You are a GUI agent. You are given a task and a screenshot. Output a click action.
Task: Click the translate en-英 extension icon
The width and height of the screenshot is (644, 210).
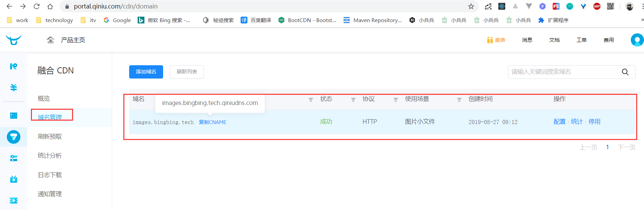pos(488,6)
